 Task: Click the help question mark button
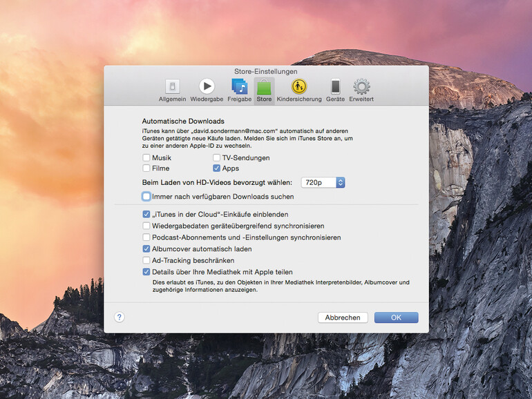120,318
